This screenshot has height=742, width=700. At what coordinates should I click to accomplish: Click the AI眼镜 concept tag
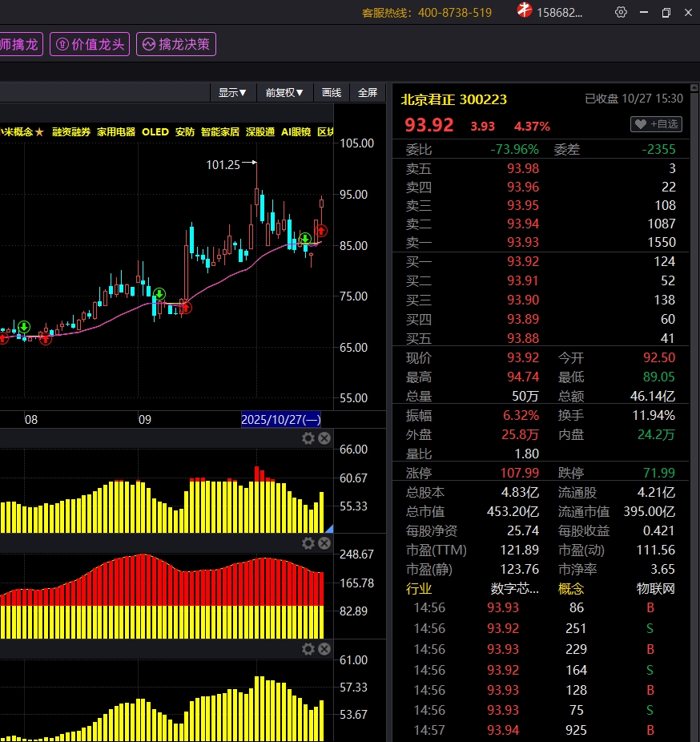pyautogui.click(x=296, y=132)
